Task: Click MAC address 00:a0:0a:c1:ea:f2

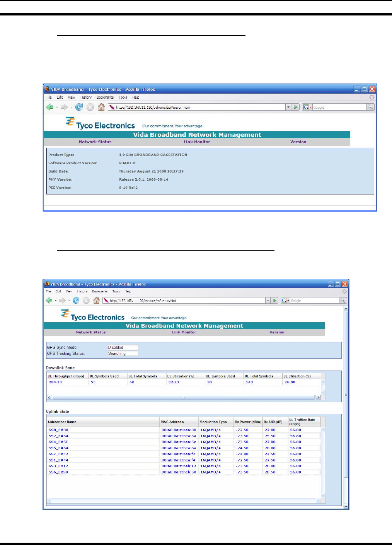Action: (x=179, y=454)
